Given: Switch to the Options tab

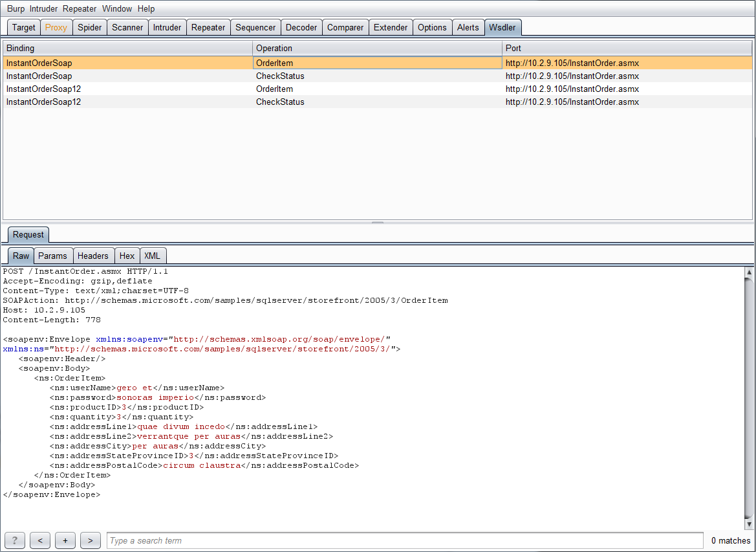Looking at the screenshot, I should pyautogui.click(x=432, y=28).
